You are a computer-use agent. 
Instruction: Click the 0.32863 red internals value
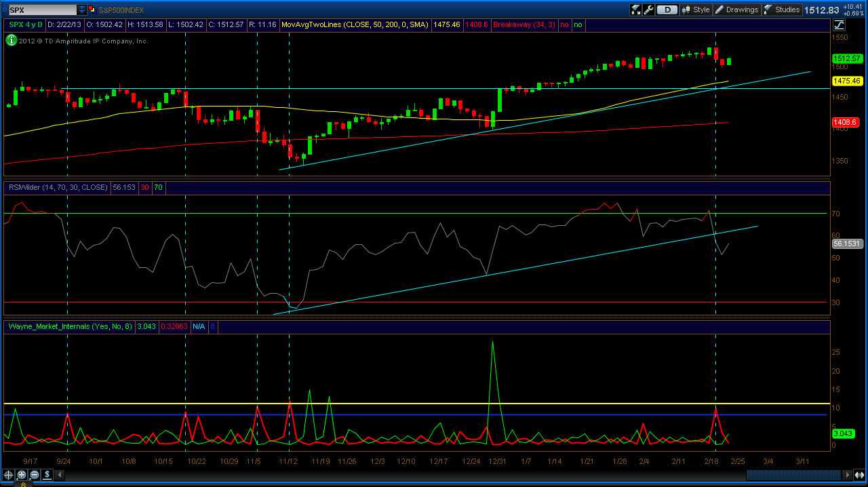[174, 326]
